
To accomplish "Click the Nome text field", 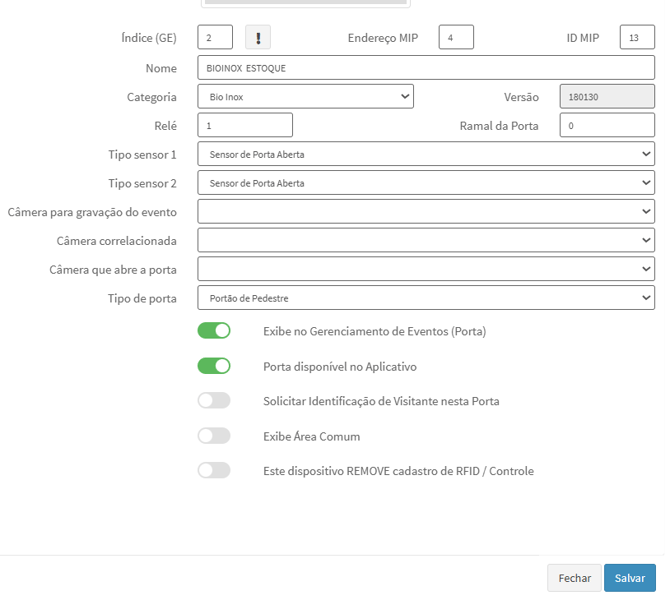I will coord(425,68).
